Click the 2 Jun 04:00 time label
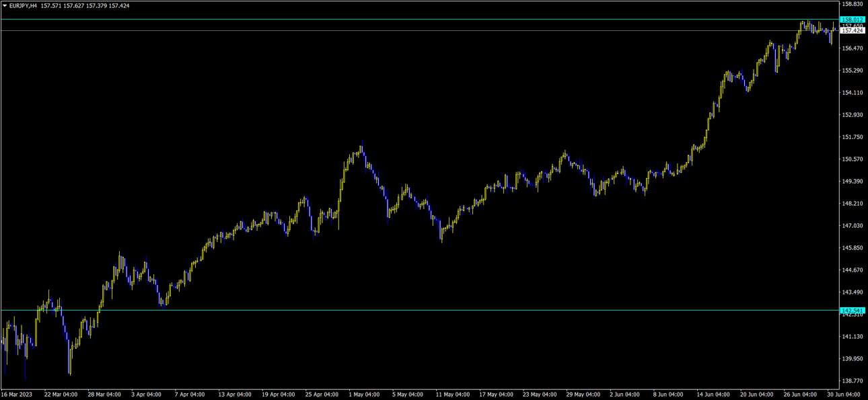Screen dimensions: 868x400 tap(626, 395)
